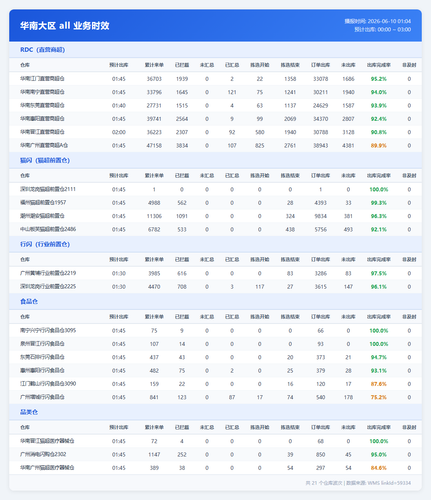The height and width of the screenshot is (500, 431).
Task: Click orange completion rate 89.9%
Action: [x=379, y=146]
